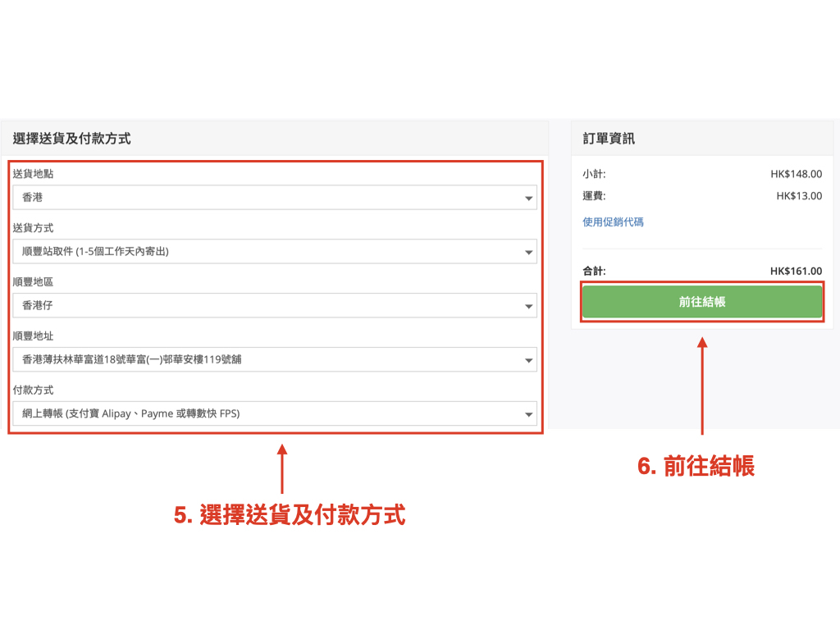The height and width of the screenshot is (630, 840).
Task: Click the red caption 6. 前往結帳
Action: 696,466
